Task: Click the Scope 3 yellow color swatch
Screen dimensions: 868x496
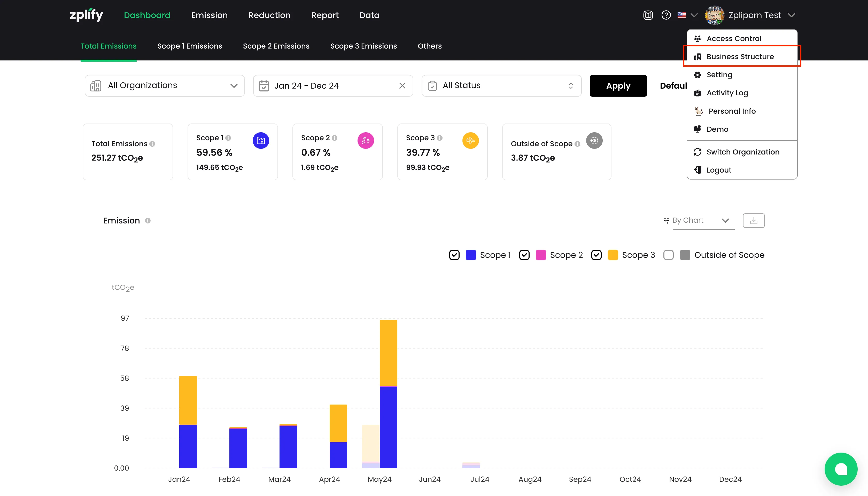Action: (613, 255)
